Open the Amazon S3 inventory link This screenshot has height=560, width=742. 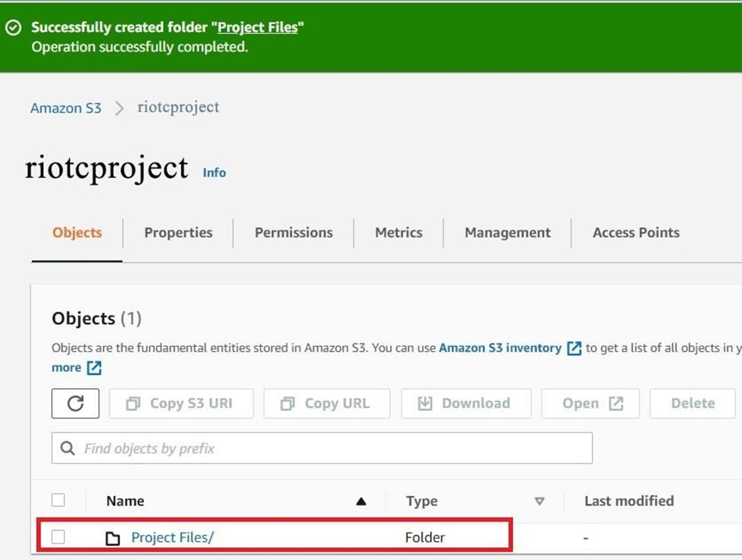(x=500, y=348)
